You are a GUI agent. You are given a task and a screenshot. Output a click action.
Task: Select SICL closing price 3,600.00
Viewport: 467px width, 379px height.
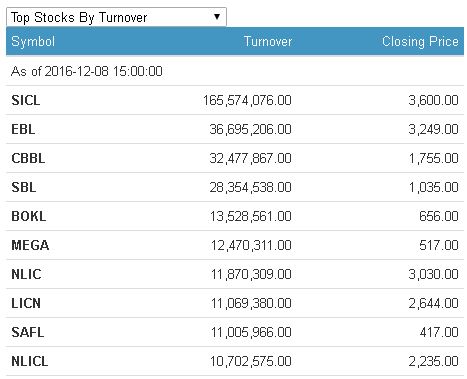(x=434, y=100)
